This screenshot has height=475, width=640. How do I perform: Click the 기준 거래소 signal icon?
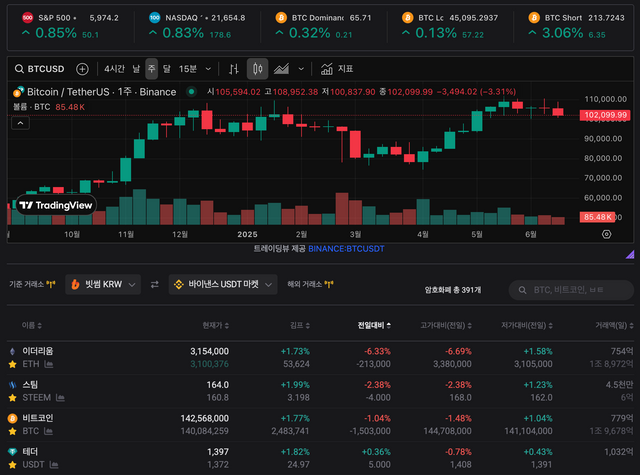click(51, 284)
